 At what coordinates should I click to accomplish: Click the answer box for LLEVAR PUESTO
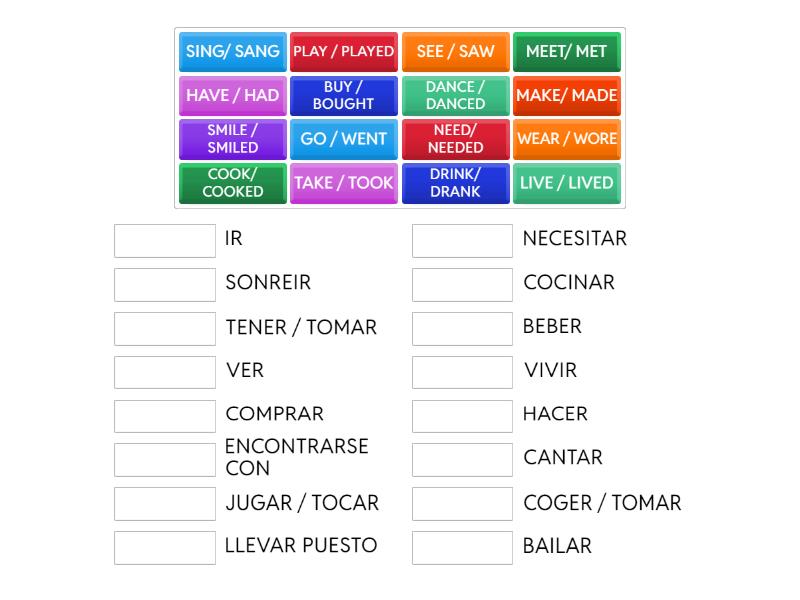coord(165,547)
